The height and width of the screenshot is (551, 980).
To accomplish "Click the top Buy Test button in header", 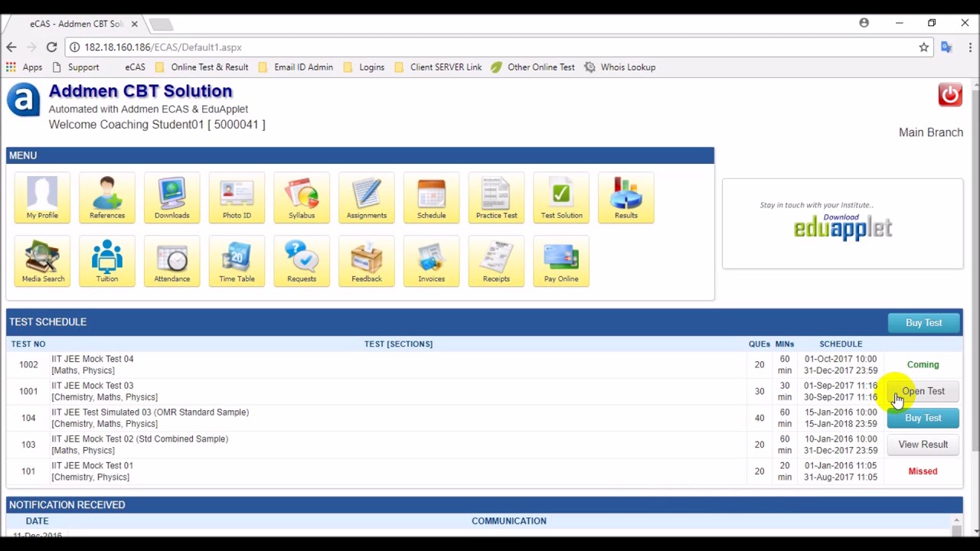I will pyautogui.click(x=923, y=323).
